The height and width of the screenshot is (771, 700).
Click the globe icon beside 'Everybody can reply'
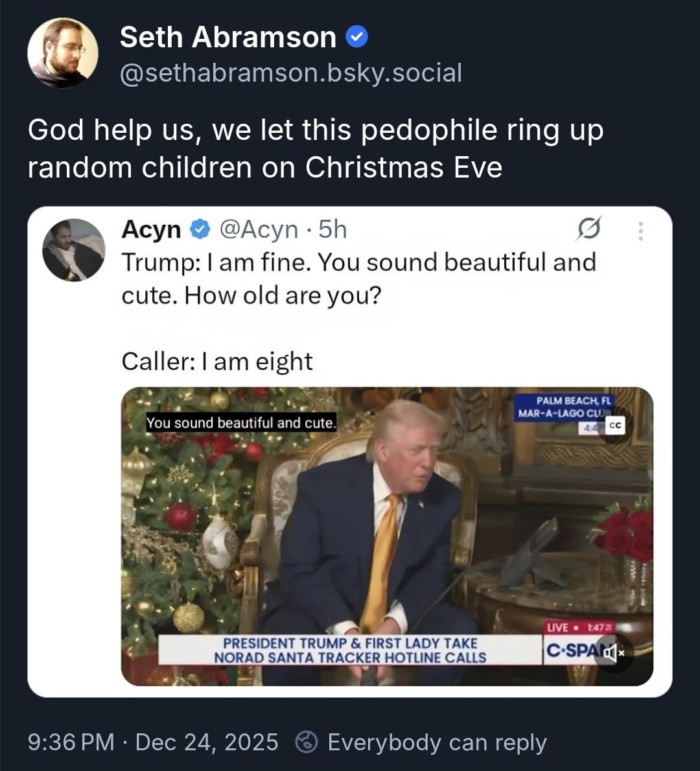(306, 742)
